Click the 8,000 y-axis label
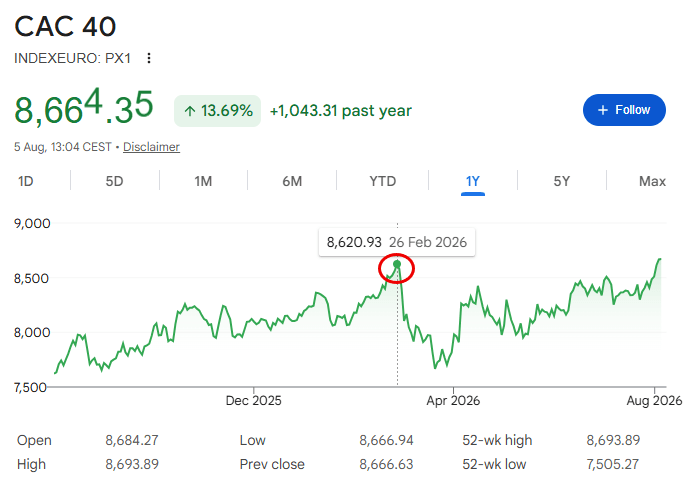The width and height of the screenshot is (686, 495). click(x=32, y=333)
